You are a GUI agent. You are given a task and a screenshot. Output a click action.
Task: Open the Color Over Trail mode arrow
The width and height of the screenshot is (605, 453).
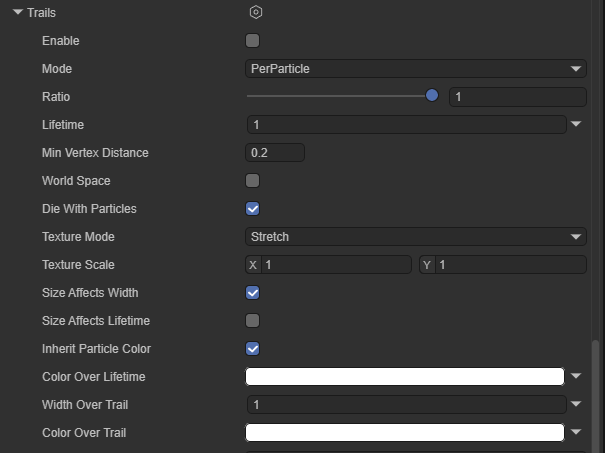click(577, 433)
